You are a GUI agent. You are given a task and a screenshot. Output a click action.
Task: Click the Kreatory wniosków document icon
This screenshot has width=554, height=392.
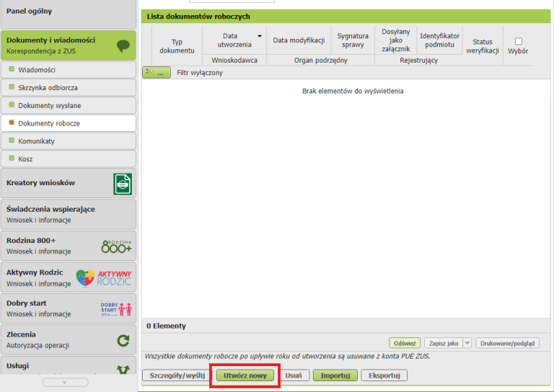(x=123, y=184)
